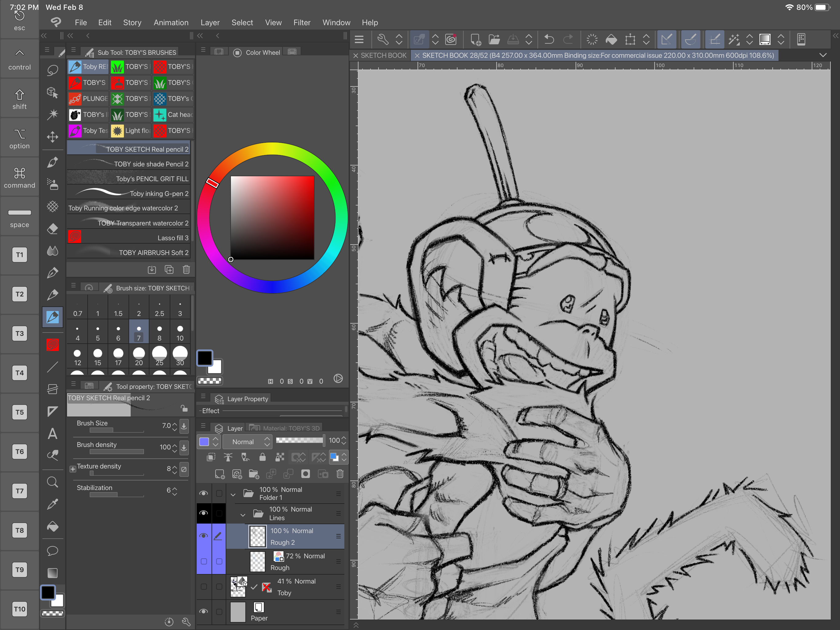Tap the shift edge keyboard button
Viewport: 840px width, 630px height.
click(19, 99)
